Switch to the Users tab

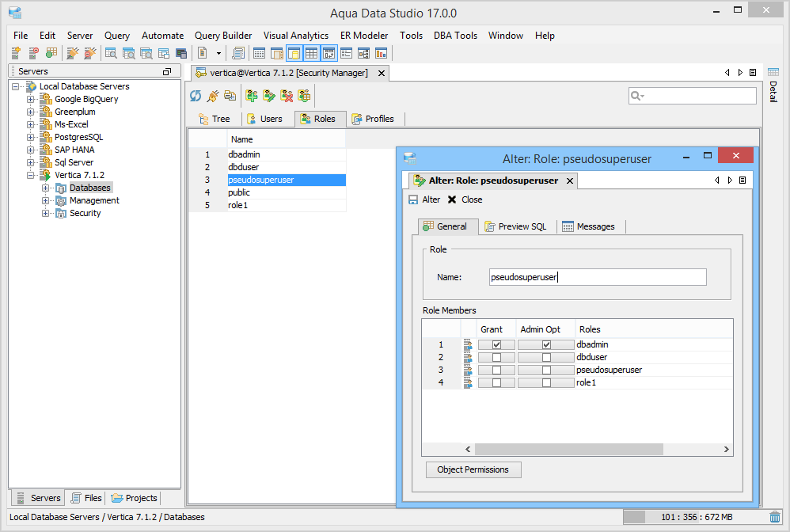[264, 119]
